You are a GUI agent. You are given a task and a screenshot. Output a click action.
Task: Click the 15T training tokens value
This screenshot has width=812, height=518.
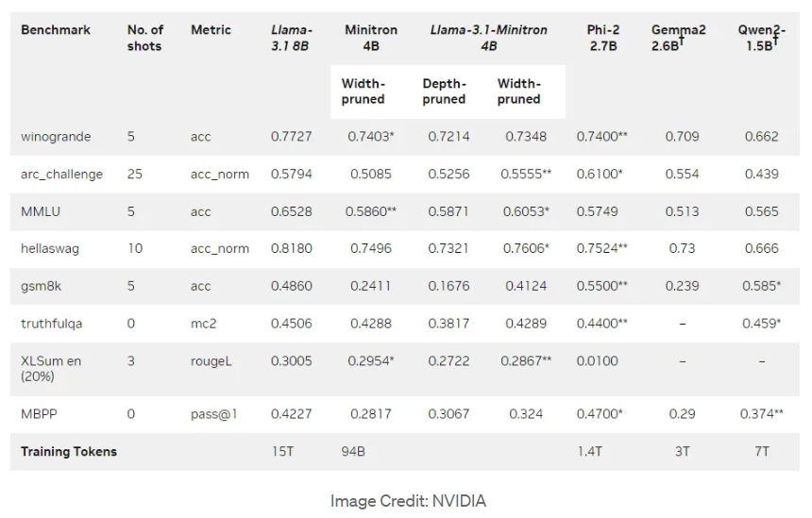pyautogui.click(x=282, y=452)
